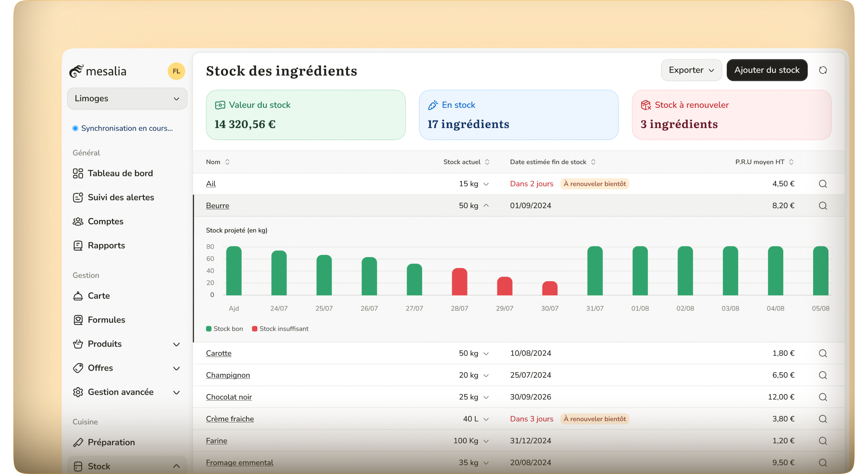
Task: Click the Ajouter du stock button
Action: pyautogui.click(x=767, y=70)
